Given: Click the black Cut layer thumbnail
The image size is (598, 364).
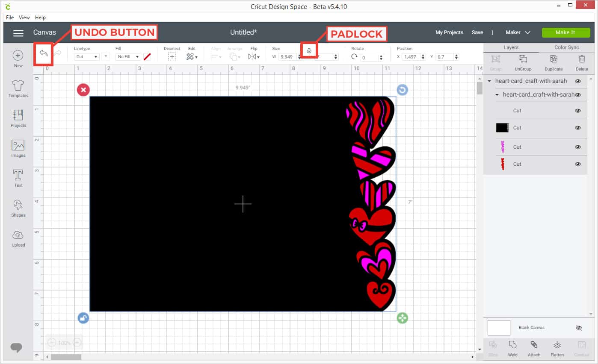Looking at the screenshot, I should point(503,128).
